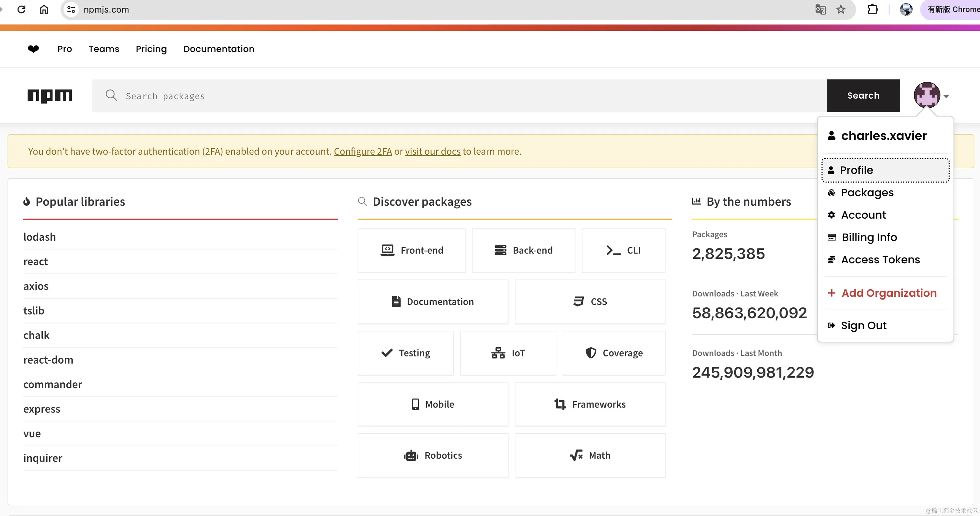This screenshot has height=516, width=980.
Task: Click the charles.xavier username heading
Action: coord(884,136)
